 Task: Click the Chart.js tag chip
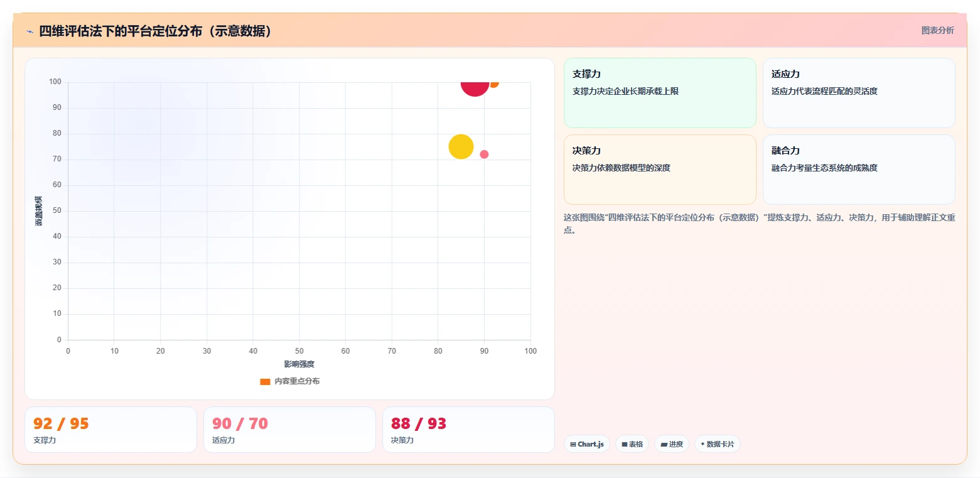(x=587, y=444)
